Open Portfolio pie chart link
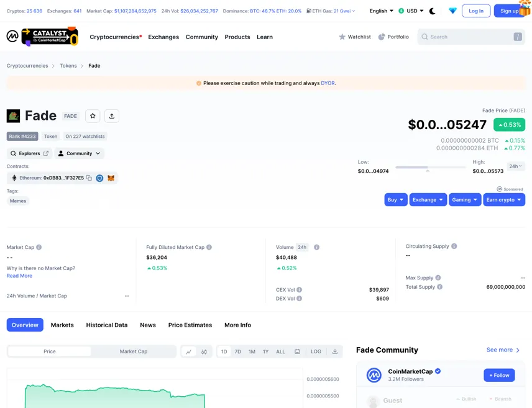 (x=393, y=37)
